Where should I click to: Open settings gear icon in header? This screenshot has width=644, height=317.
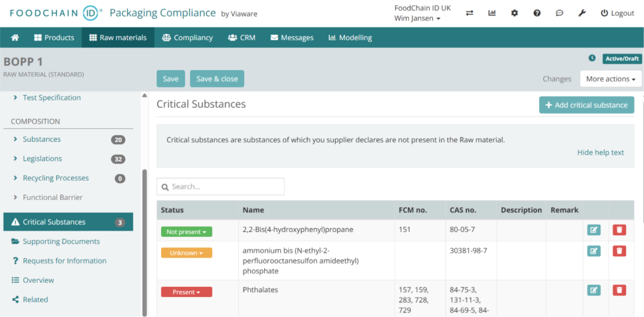(514, 13)
